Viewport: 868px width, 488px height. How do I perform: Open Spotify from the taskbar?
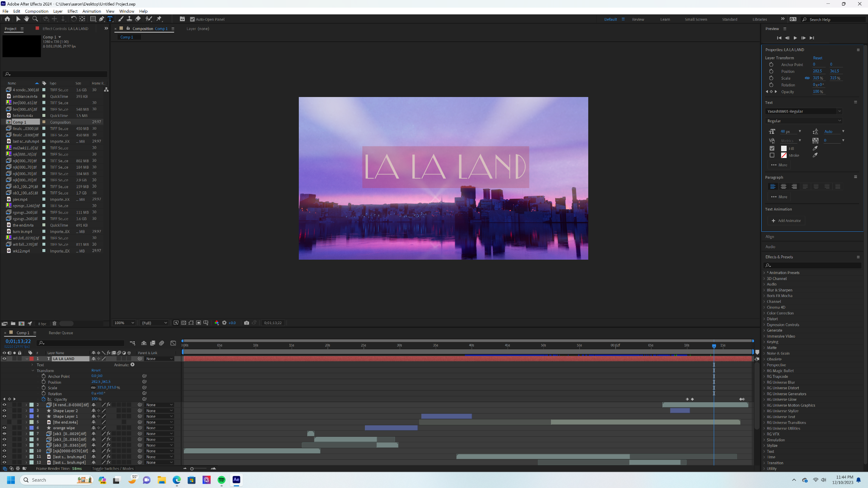221,480
